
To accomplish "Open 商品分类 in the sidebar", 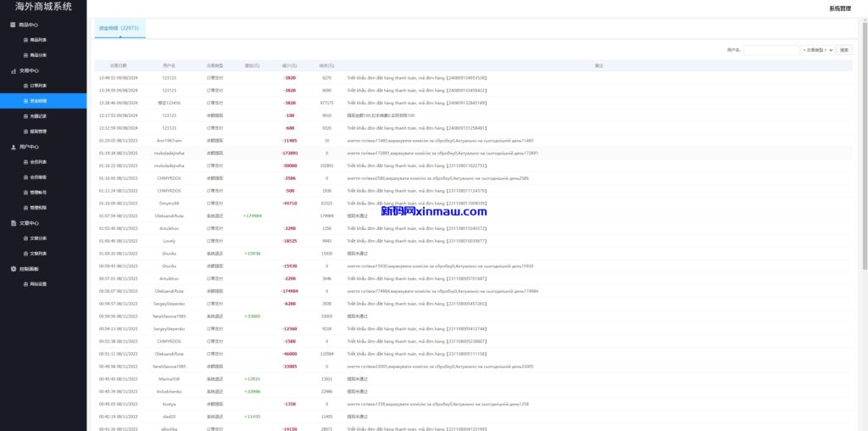I will pyautogui.click(x=38, y=55).
